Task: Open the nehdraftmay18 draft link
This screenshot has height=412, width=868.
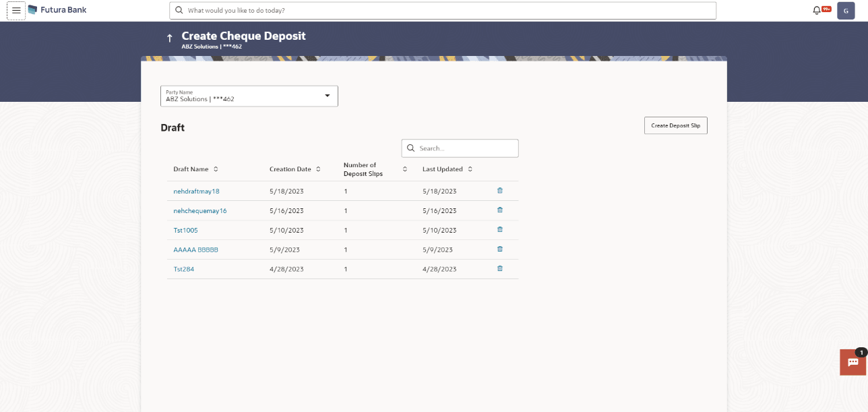Action: click(196, 192)
